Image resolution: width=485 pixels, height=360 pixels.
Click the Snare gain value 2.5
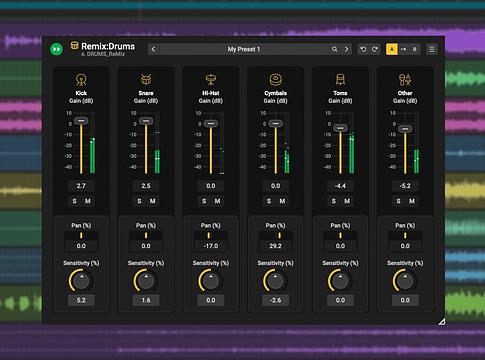pos(146,186)
